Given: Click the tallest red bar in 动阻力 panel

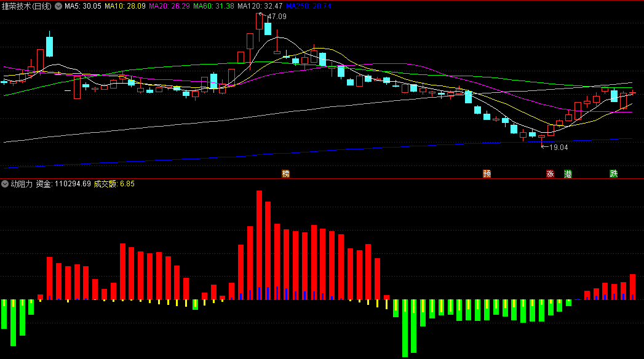Looking at the screenshot, I should 259,245.
